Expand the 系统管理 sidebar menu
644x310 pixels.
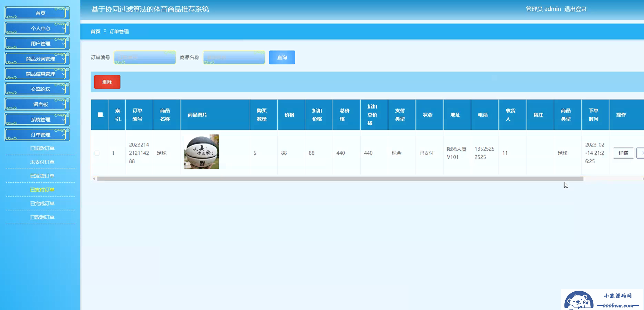click(37, 120)
